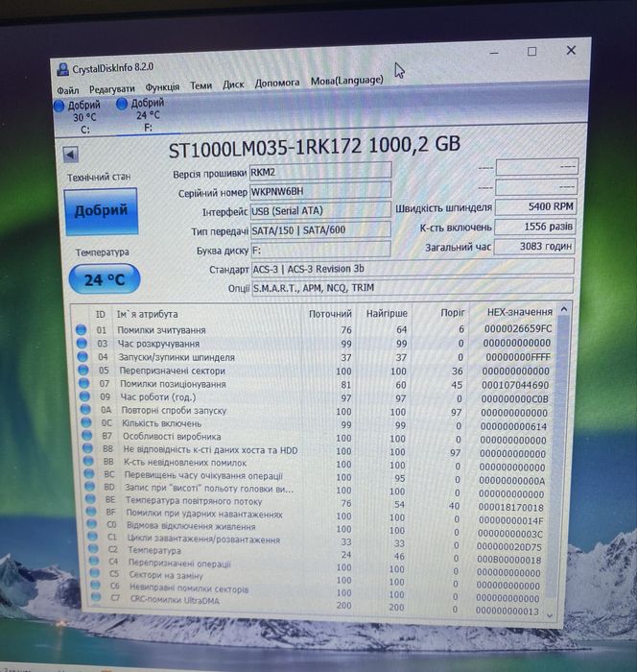Viewport: 637px width, 672px height.
Task: Open the Диск menu
Action: pos(233,84)
